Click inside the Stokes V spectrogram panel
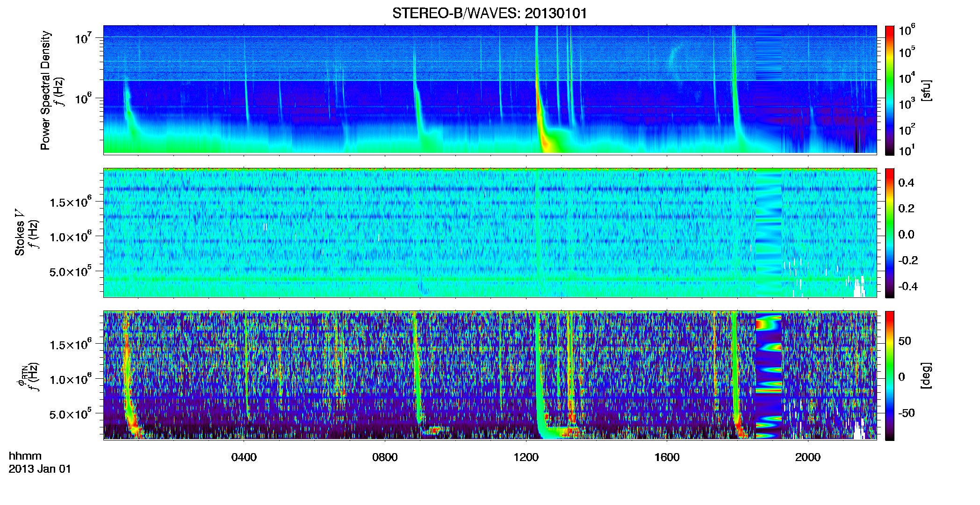980x505 pixels. pyautogui.click(x=490, y=232)
